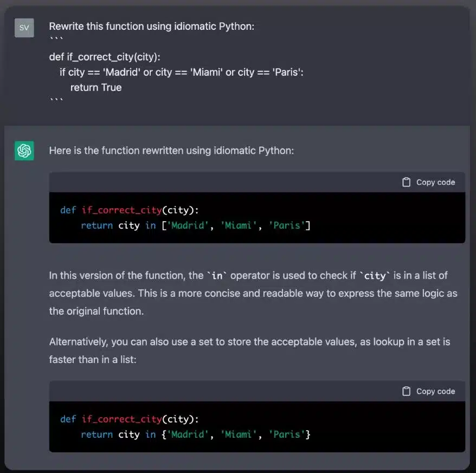
Task: Click 'the original function.' text
Action: pos(97,311)
